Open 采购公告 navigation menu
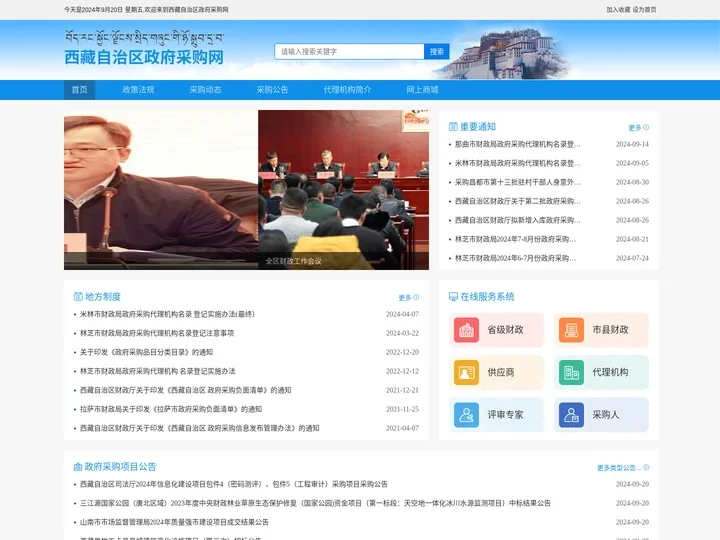 tap(272, 90)
